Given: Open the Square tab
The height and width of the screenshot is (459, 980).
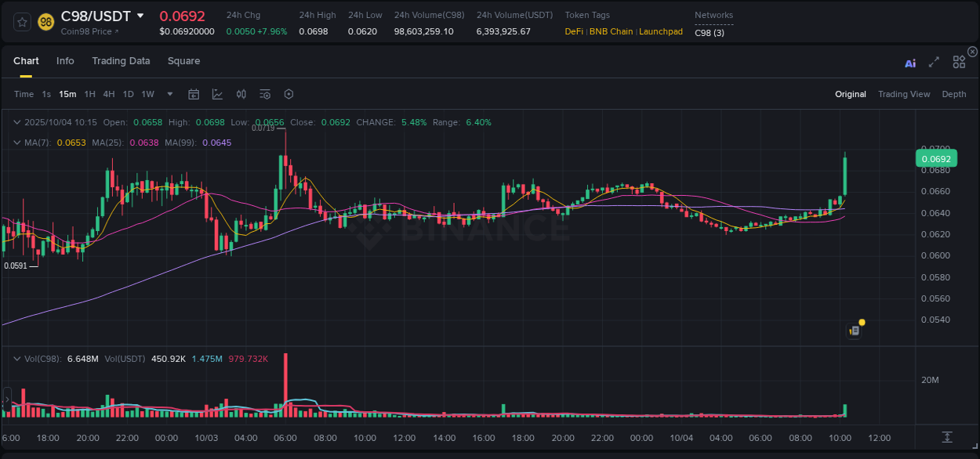Looking at the screenshot, I should 183,61.
